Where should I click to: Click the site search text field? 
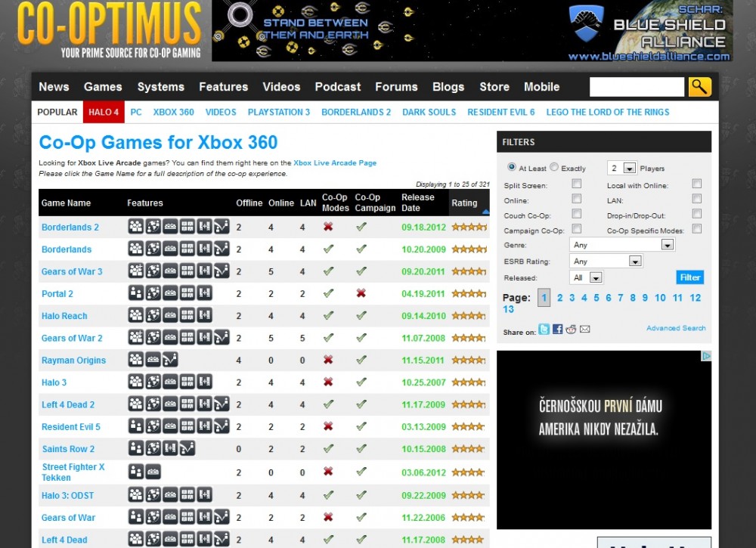click(x=637, y=87)
